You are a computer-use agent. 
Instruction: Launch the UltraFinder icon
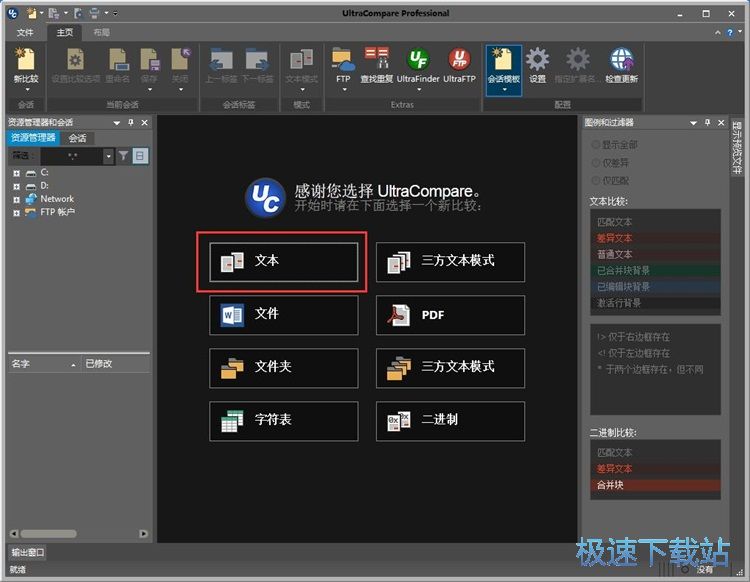coord(418,60)
